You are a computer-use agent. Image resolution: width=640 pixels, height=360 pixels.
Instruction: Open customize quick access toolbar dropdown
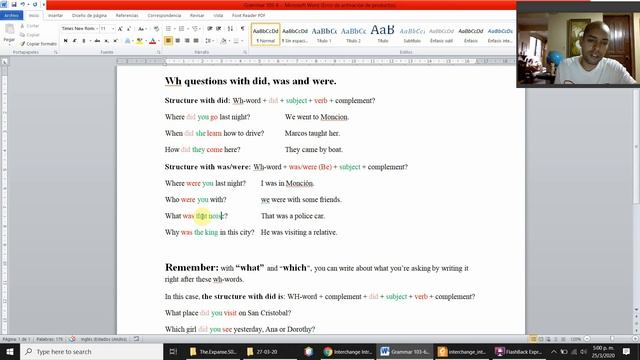pyautogui.click(x=44, y=4)
